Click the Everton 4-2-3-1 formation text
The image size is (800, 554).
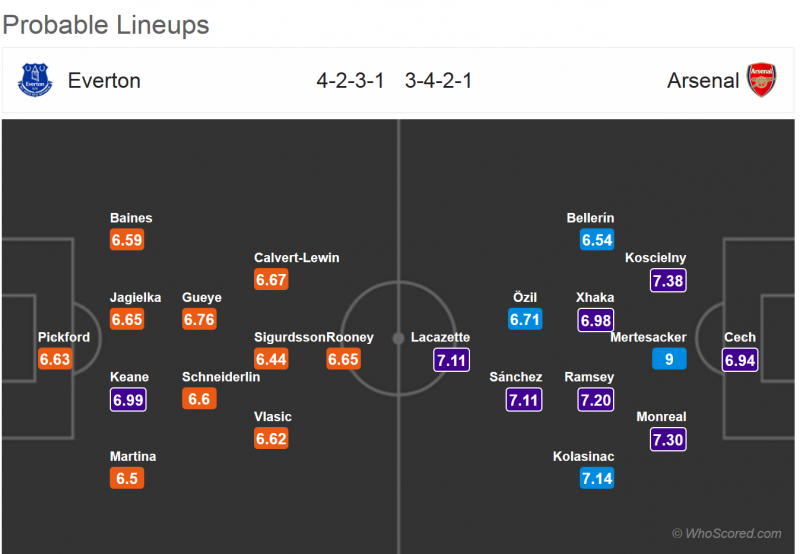350,80
